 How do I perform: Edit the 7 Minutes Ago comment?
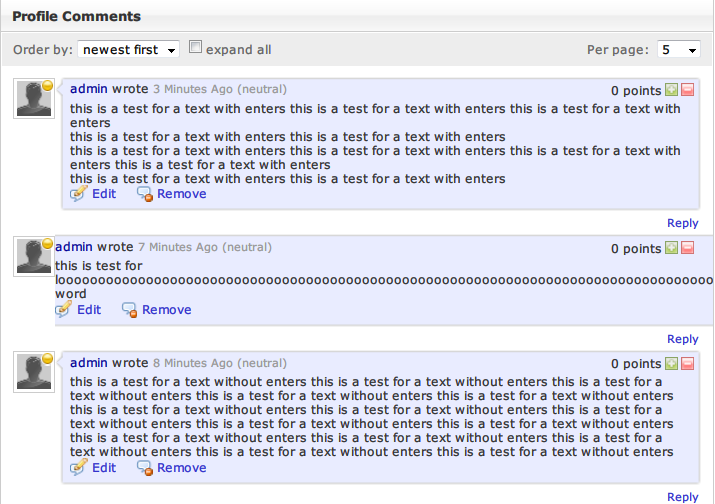click(88, 310)
